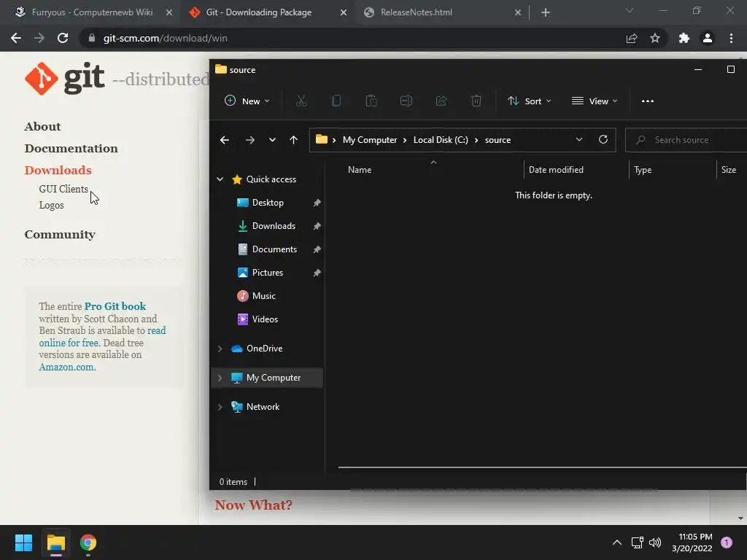Click Chrome's reload page button
Image resolution: width=747 pixels, height=560 pixels.
[63, 38]
